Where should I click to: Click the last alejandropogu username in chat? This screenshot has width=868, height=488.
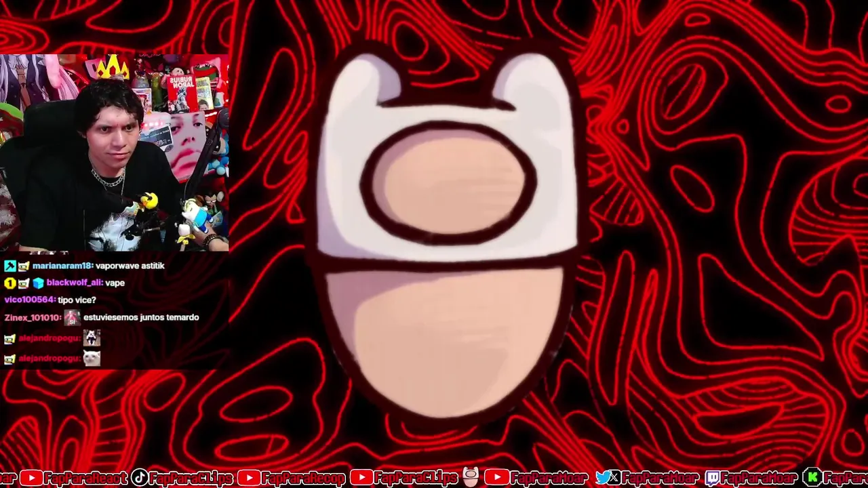[50, 359]
